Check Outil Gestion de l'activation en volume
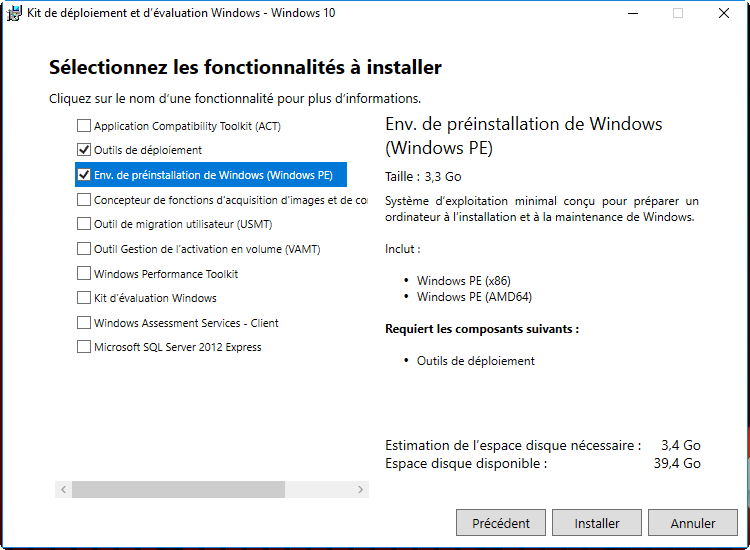750x550 pixels. (84, 249)
